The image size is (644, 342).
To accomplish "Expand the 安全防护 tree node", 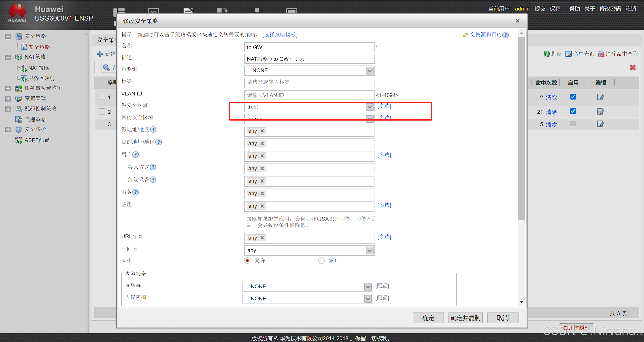I will (x=8, y=130).
